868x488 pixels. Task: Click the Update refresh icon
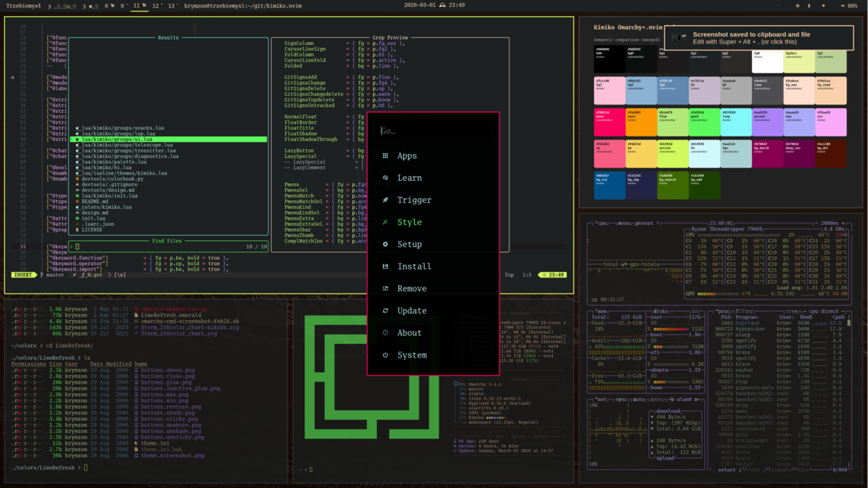tap(385, 310)
